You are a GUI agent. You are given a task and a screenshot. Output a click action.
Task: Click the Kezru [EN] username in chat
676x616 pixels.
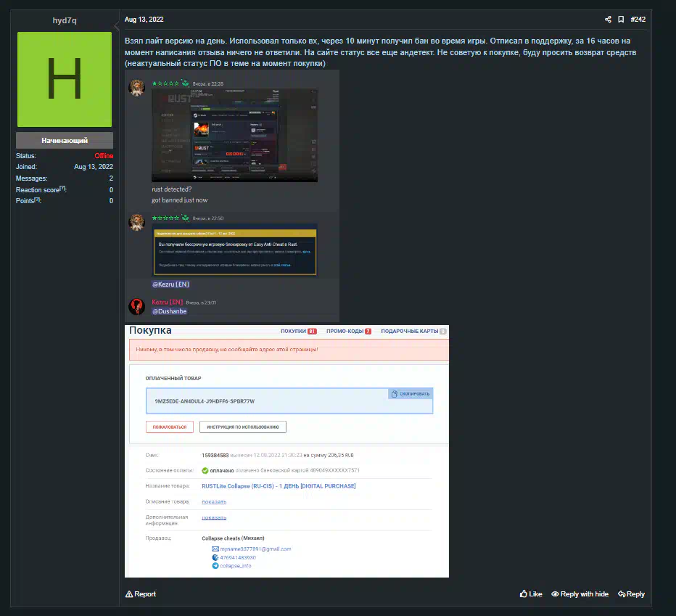click(168, 302)
